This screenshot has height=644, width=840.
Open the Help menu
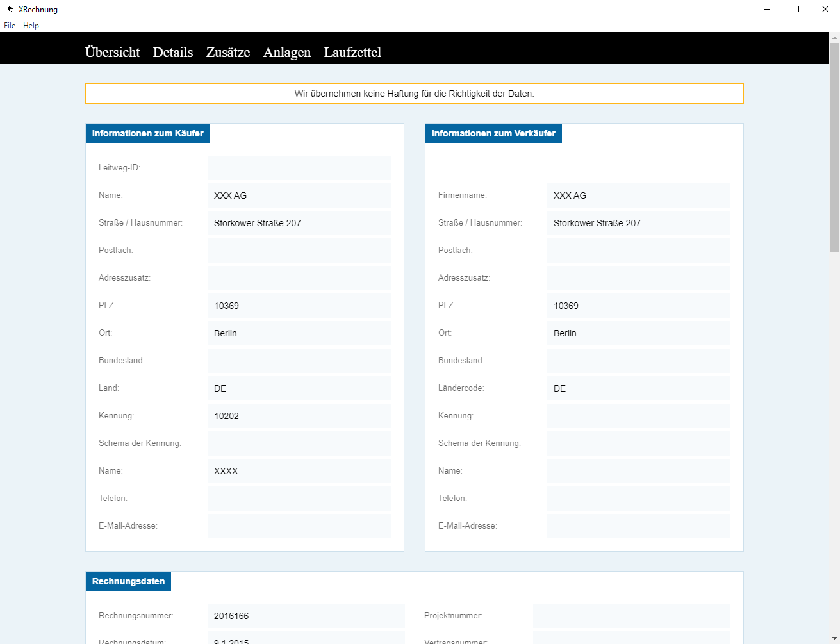[x=30, y=25]
